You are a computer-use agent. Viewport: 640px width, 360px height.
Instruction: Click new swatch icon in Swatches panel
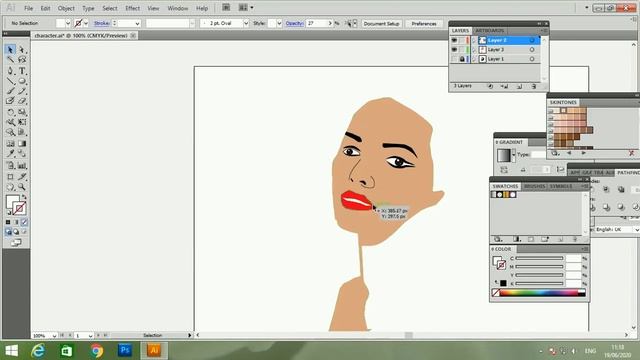[560, 239]
